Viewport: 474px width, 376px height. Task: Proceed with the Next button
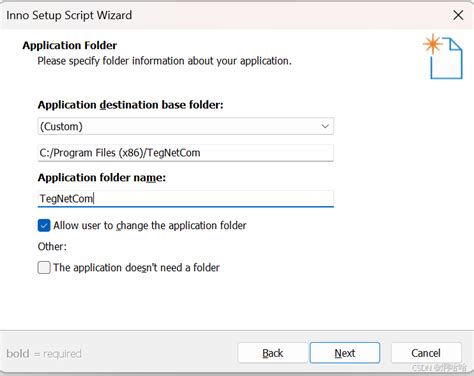pos(345,353)
